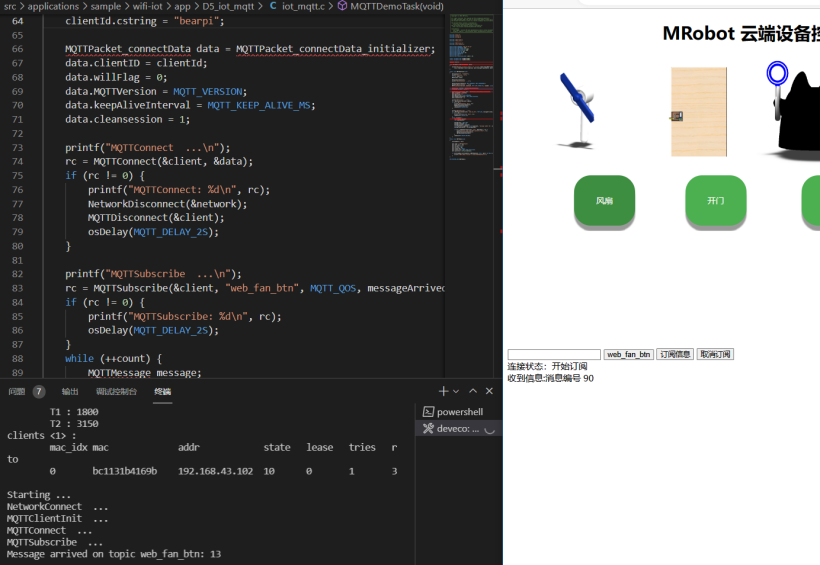Click the new terminal plus icon
The width and height of the screenshot is (820, 565).
point(443,391)
